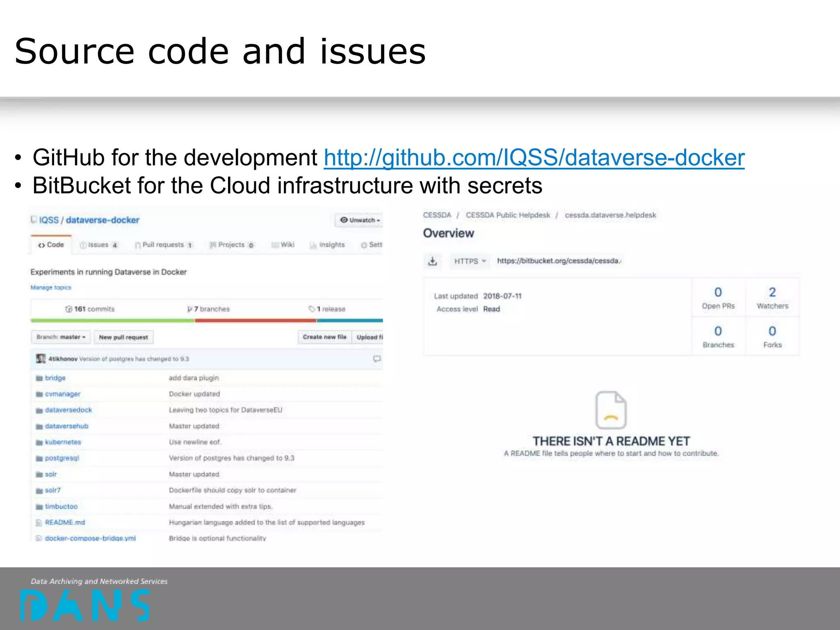Screen dimensions: 840x630
Task: Go to the Projects tab
Action: pyautogui.click(x=232, y=245)
